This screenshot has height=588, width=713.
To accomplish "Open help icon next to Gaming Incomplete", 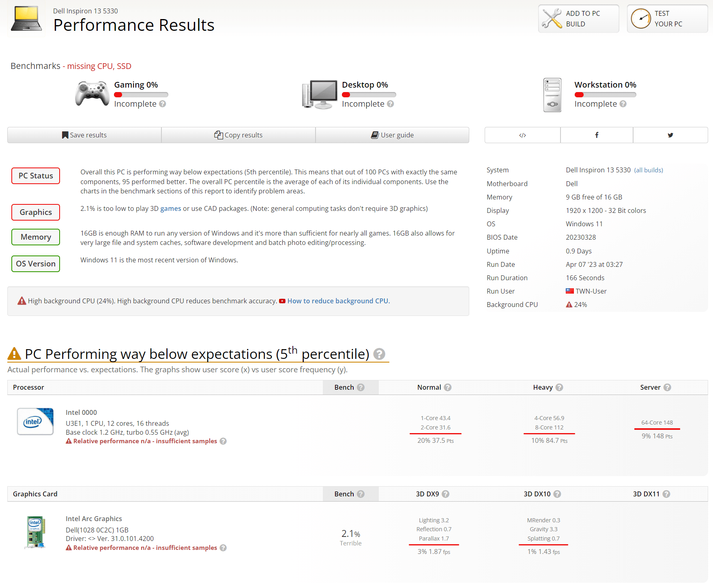I will coord(163,104).
